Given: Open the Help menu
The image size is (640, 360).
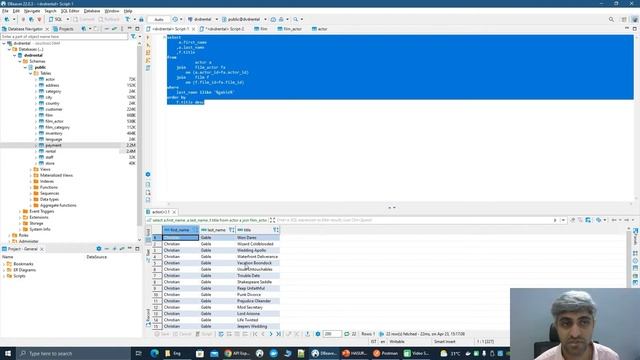Looking at the screenshot, I should (x=128, y=11).
